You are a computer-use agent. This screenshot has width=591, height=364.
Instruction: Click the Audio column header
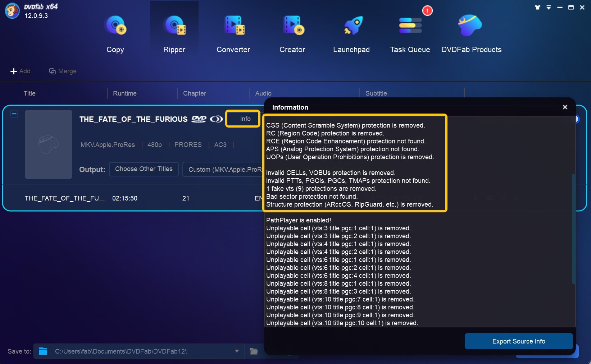(x=263, y=93)
